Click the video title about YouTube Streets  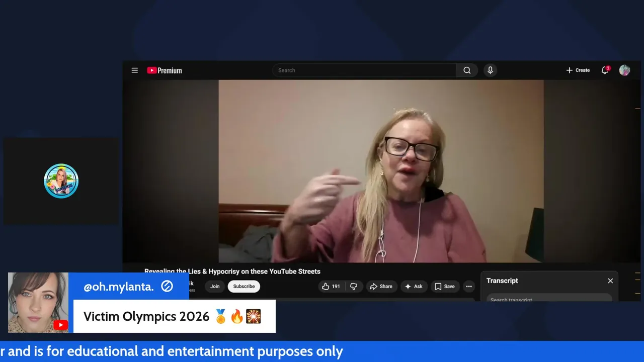click(x=232, y=271)
